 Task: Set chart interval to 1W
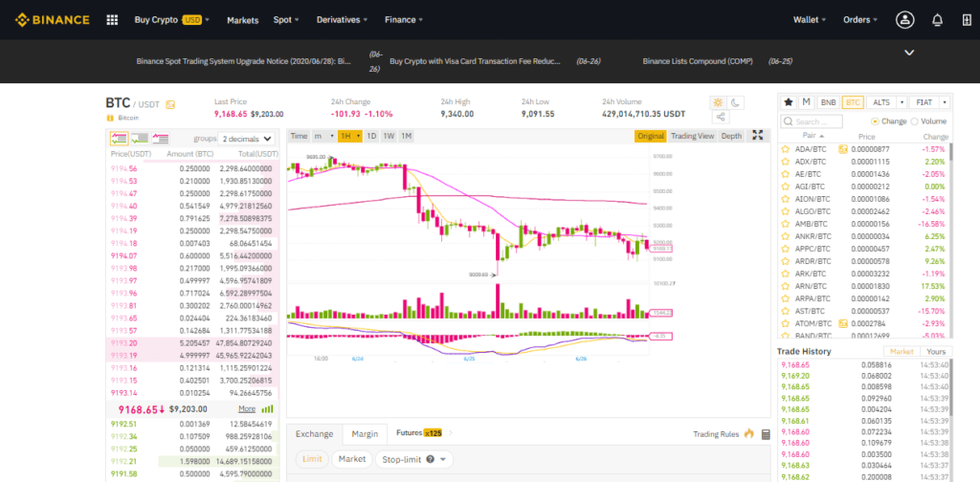[389, 136]
